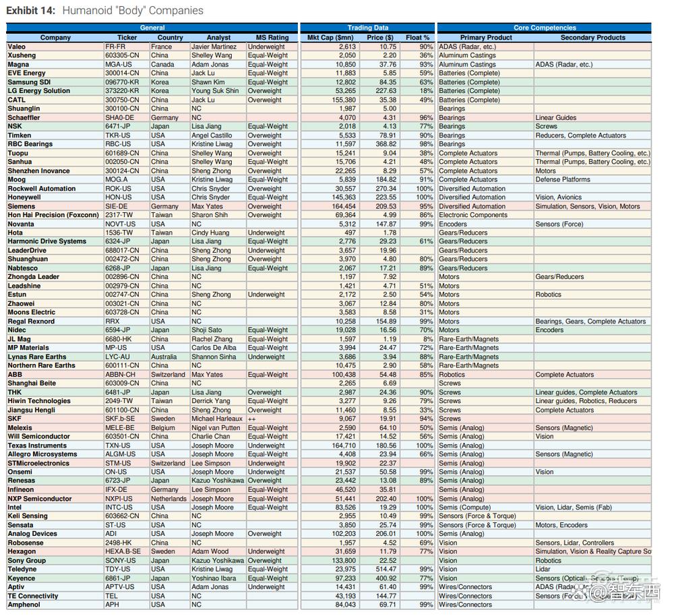Click primary product 'Semis (Compute)'
Image resolution: width=674 pixels, height=616 pixels.
click(x=464, y=507)
